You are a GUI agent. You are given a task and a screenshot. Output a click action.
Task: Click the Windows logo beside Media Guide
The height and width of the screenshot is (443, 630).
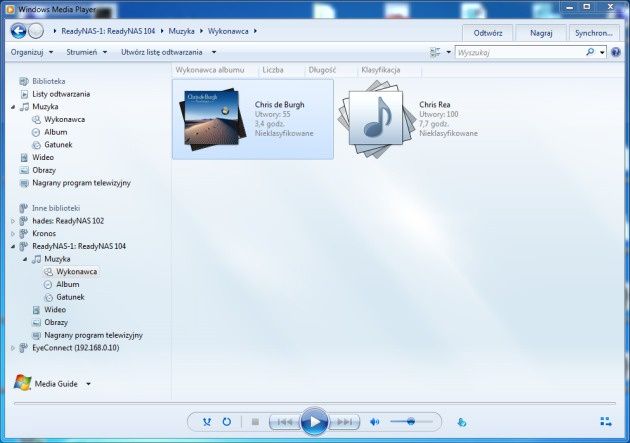tap(22, 383)
